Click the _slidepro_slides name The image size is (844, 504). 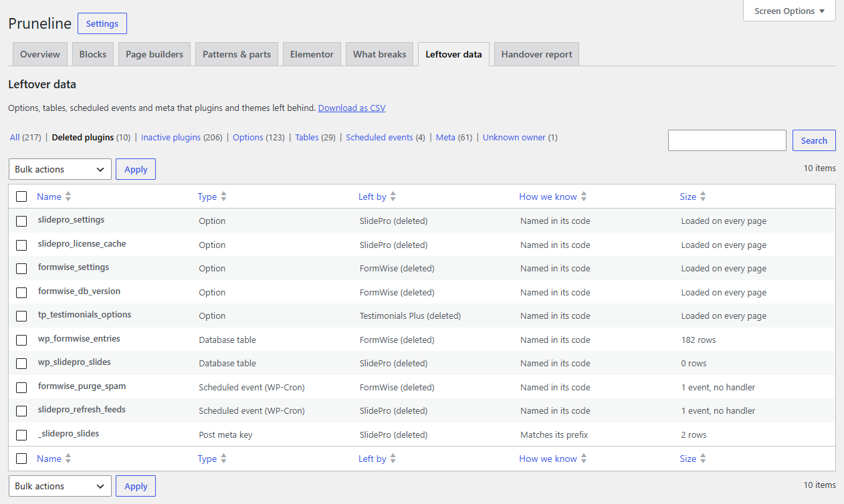(x=68, y=434)
